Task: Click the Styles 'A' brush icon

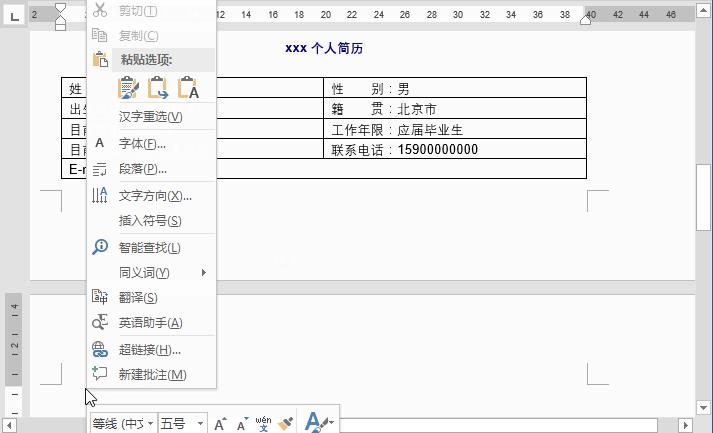Action: [x=316, y=422]
